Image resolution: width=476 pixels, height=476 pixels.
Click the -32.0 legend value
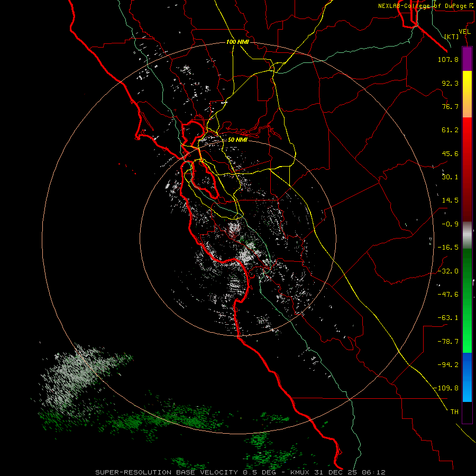tap(448, 271)
